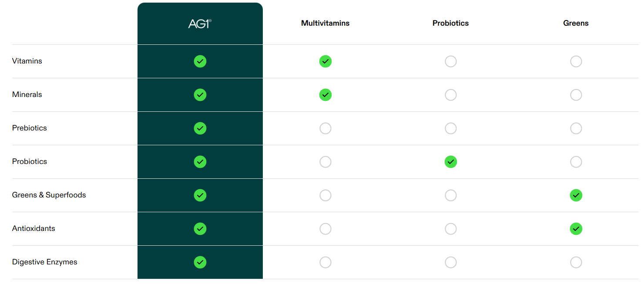Click Greens checkmark for Greens & Superfoods
The height and width of the screenshot is (284, 644).
pyautogui.click(x=576, y=195)
